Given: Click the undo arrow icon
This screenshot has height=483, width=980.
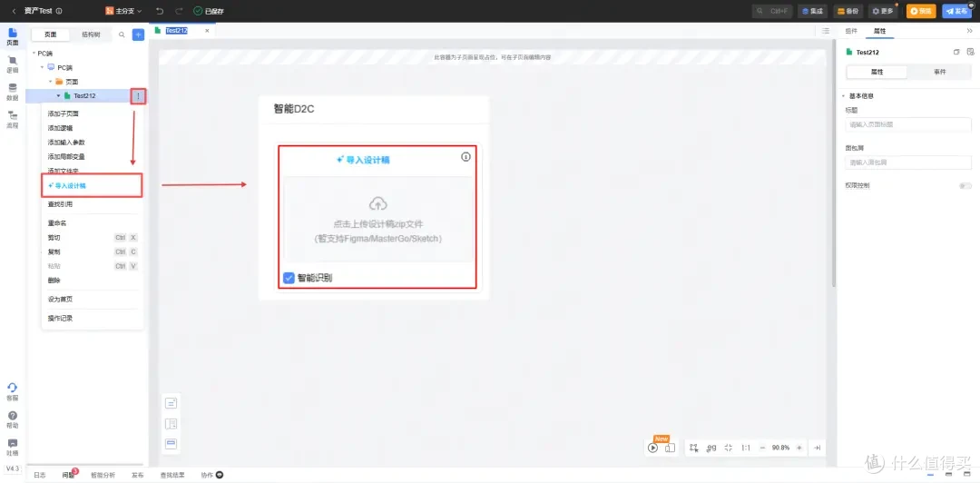Looking at the screenshot, I should point(160,11).
